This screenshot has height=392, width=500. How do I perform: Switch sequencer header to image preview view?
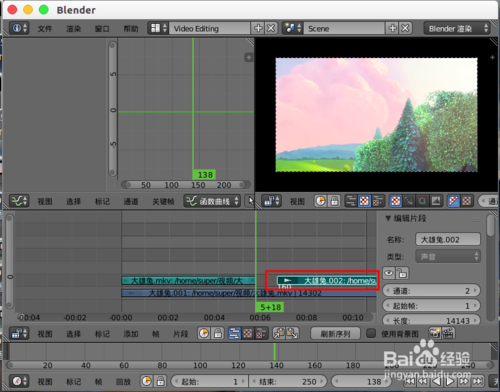(x=248, y=333)
